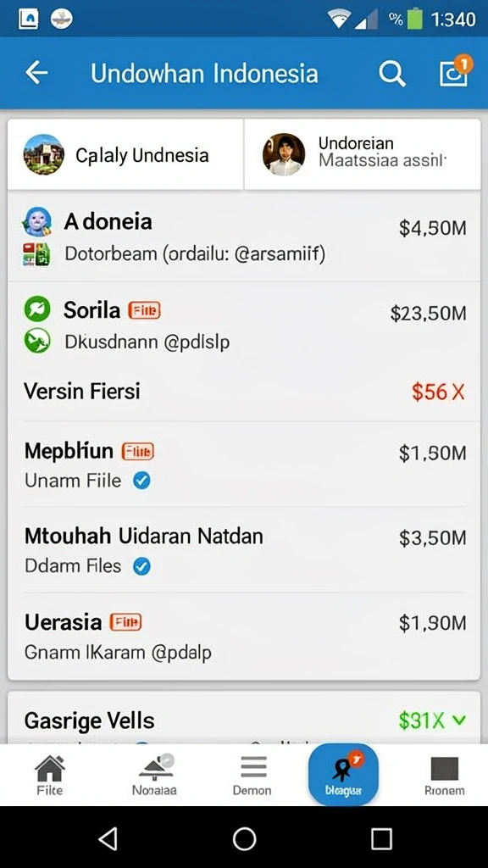The image size is (488, 868).
Task: Tap the green leaf icon beside Sorila
Action: point(37,309)
